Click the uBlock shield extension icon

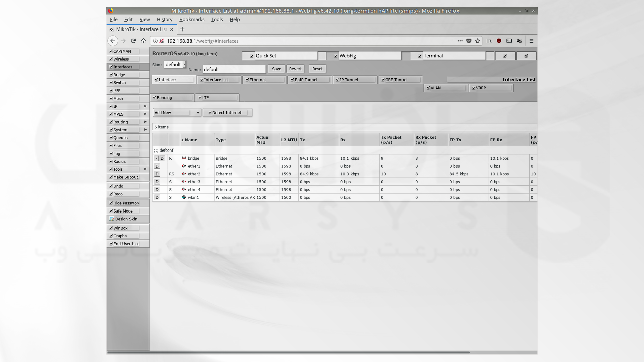click(x=499, y=41)
